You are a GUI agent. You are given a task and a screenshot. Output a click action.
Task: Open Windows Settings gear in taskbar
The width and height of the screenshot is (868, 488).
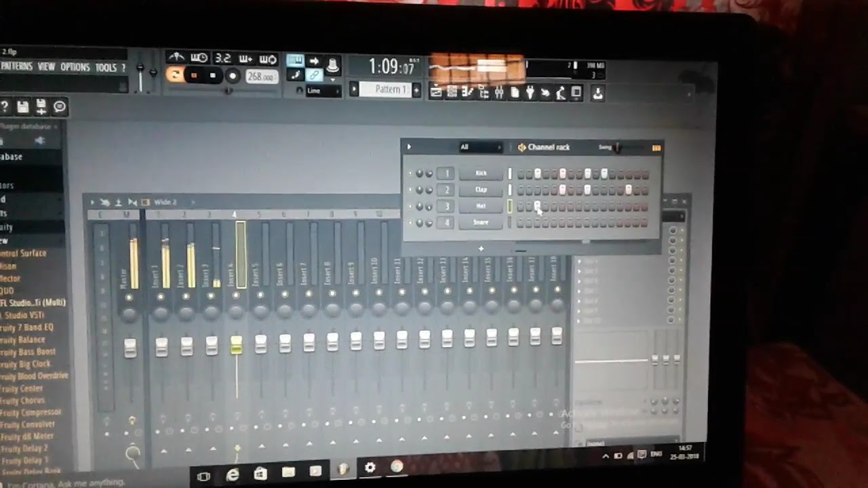[370, 468]
